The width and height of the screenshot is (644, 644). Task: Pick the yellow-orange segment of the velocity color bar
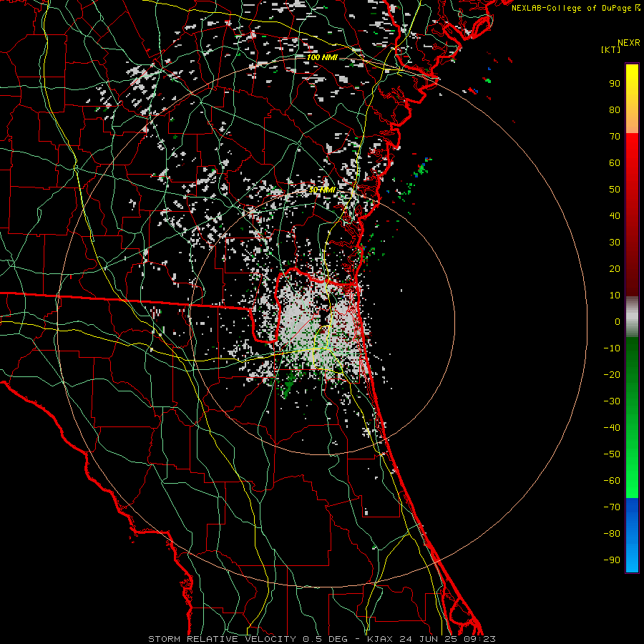632,99
